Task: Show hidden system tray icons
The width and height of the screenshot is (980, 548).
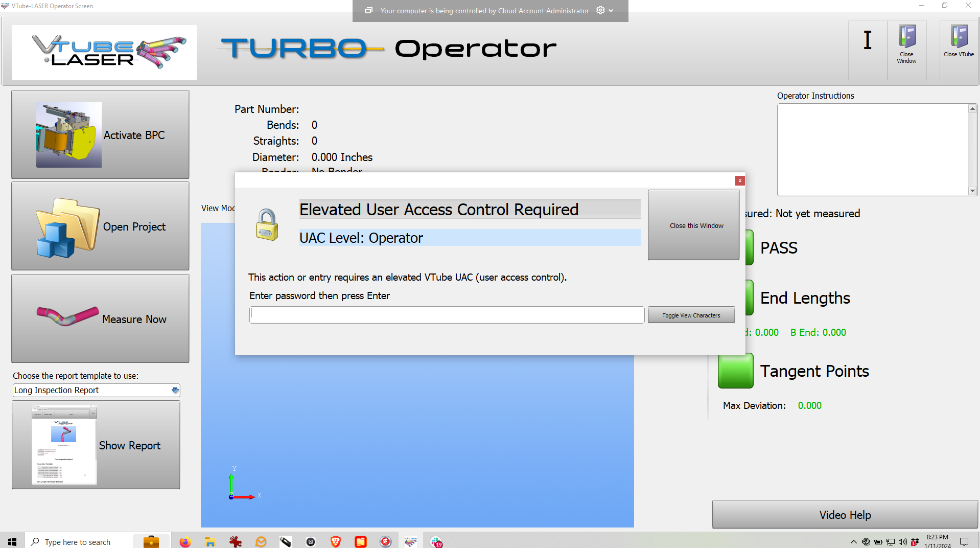Action: (853, 542)
